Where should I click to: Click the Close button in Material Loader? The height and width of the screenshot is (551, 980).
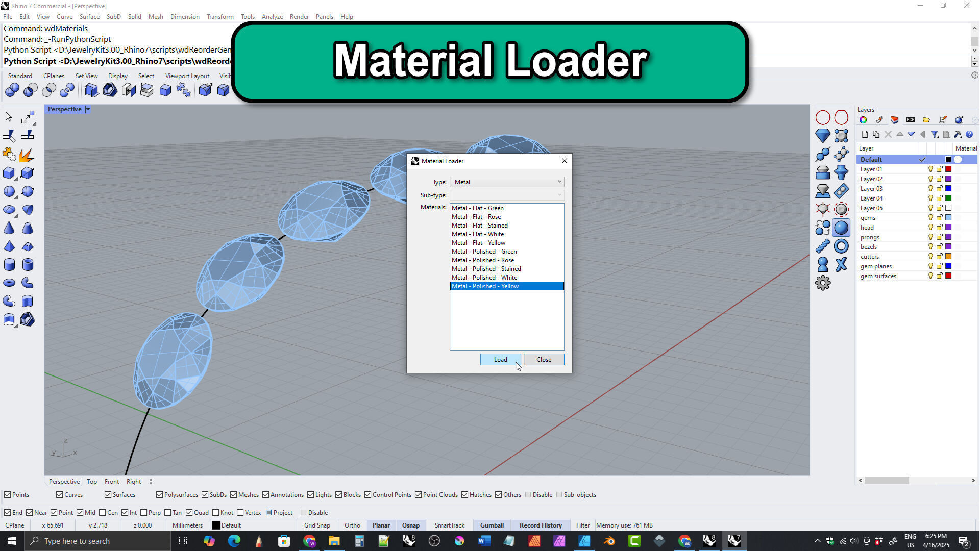[x=544, y=360]
